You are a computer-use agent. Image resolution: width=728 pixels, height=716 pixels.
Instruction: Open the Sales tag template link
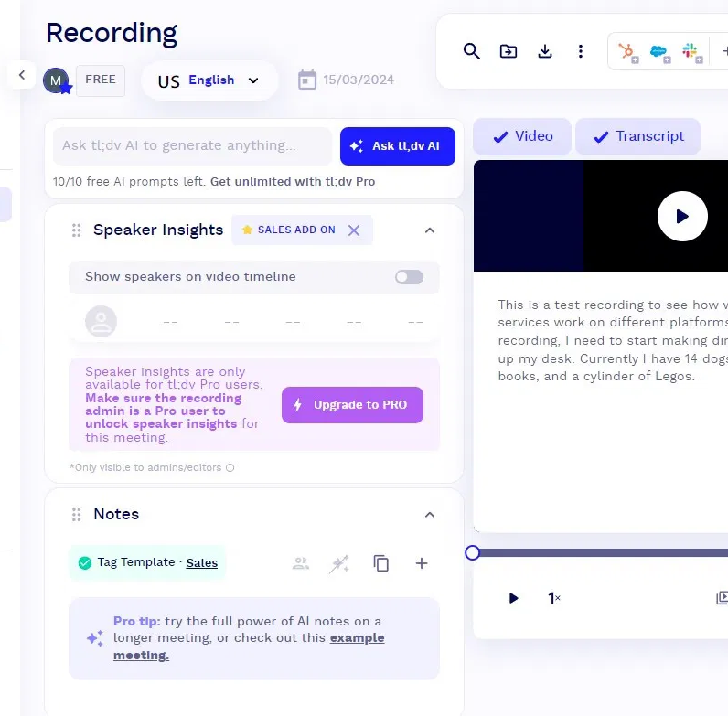[202, 562]
